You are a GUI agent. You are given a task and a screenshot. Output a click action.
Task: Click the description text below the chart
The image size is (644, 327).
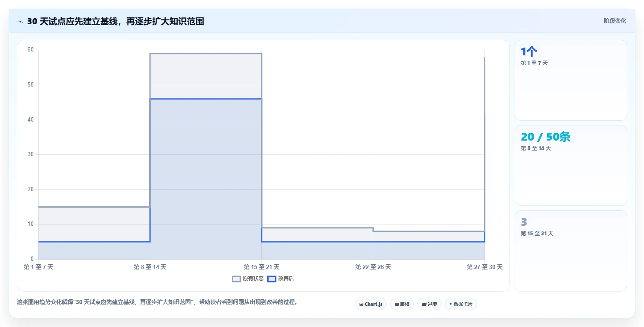(157, 302)
